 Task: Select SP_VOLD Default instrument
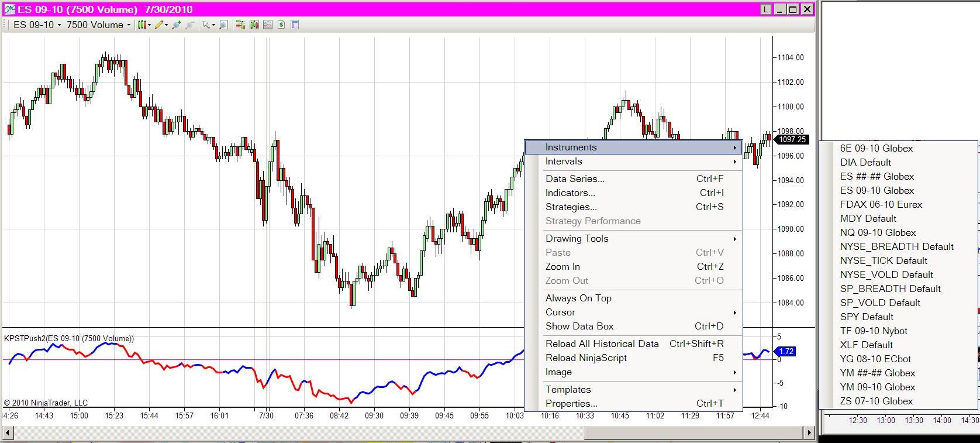click(899, 303)
